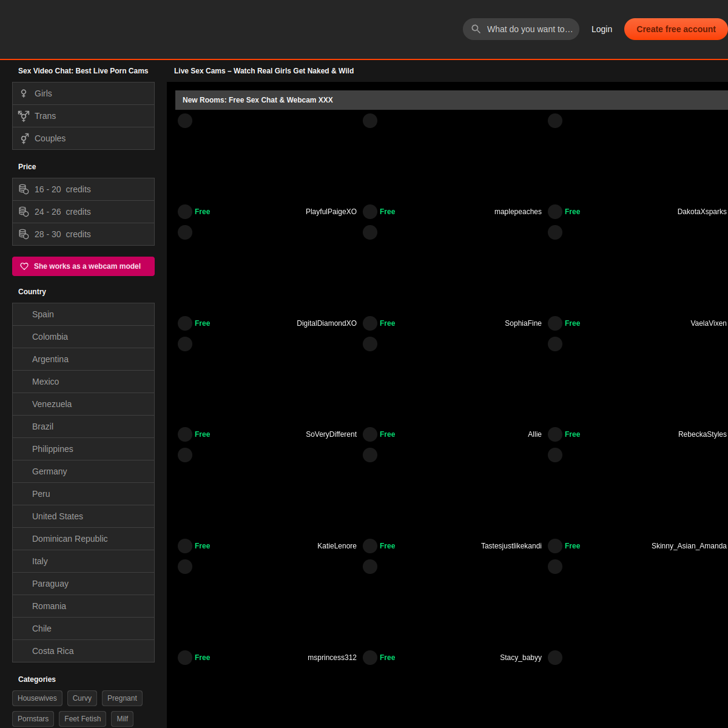
Task: Open the SophiaFine room link
Action: (x=523, y=323)
